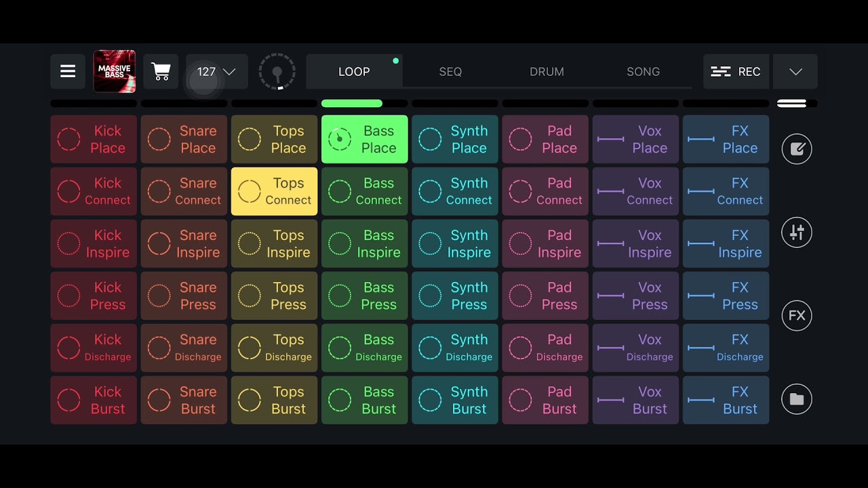Play the FX Inspire pad
This screenshot has width=868, height=488.
coord(726,243)
